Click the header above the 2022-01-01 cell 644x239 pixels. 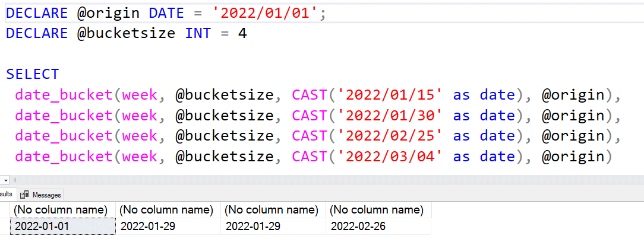pos(64,210)
